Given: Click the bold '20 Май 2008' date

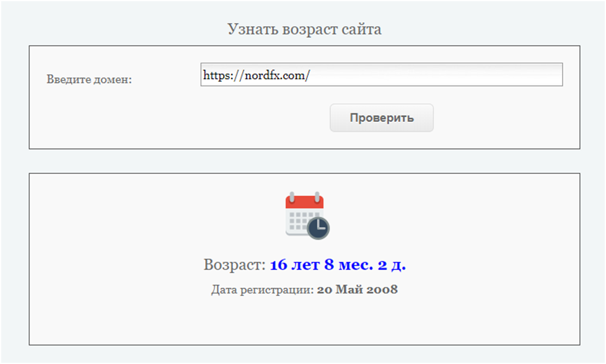Looking at the screenshot, I should pos(357,289).
